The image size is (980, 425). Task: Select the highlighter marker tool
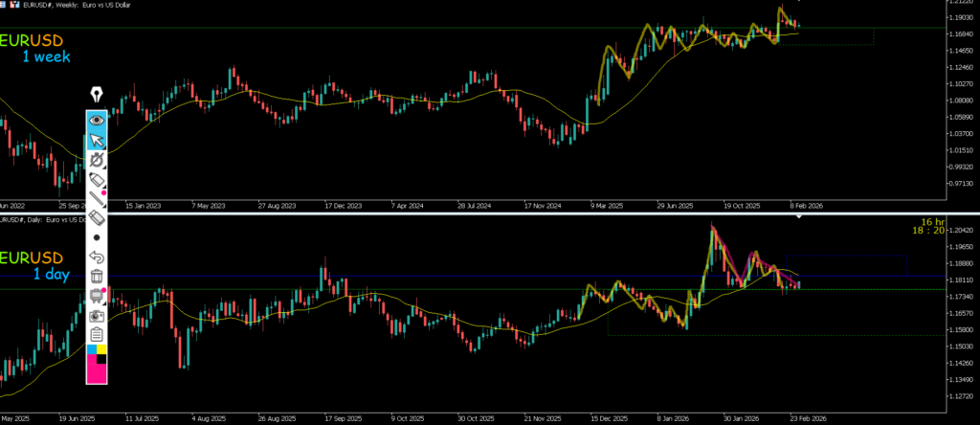point(97,180)
